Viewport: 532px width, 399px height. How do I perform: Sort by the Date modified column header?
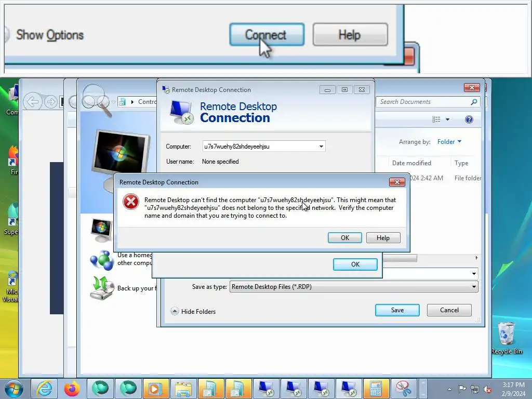[x=411, y=163]
